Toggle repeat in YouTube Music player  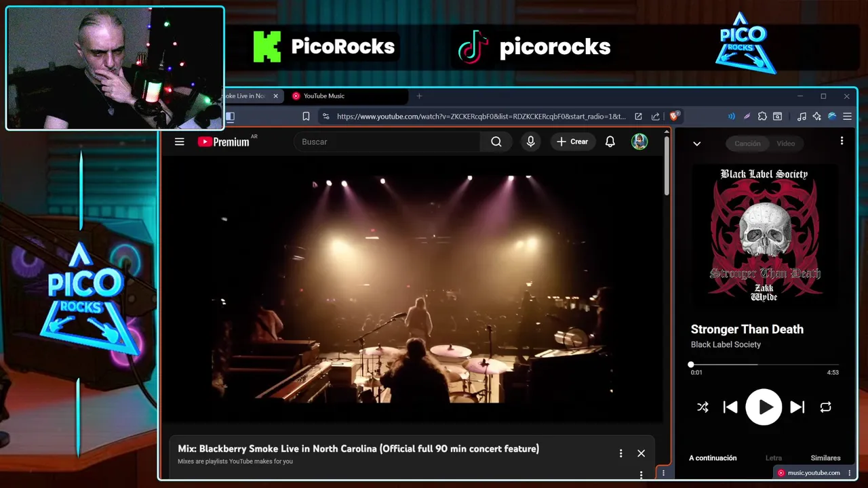tap(825, 407)
